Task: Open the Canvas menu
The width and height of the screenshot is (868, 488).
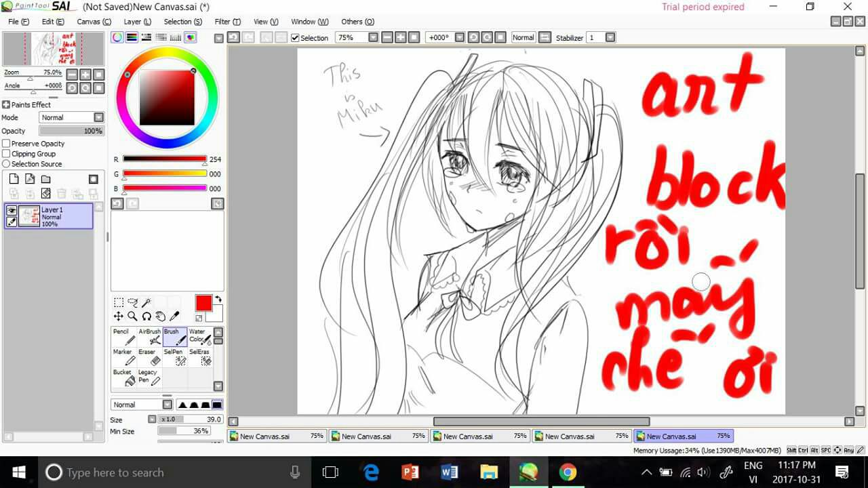Action: point(94,22)
